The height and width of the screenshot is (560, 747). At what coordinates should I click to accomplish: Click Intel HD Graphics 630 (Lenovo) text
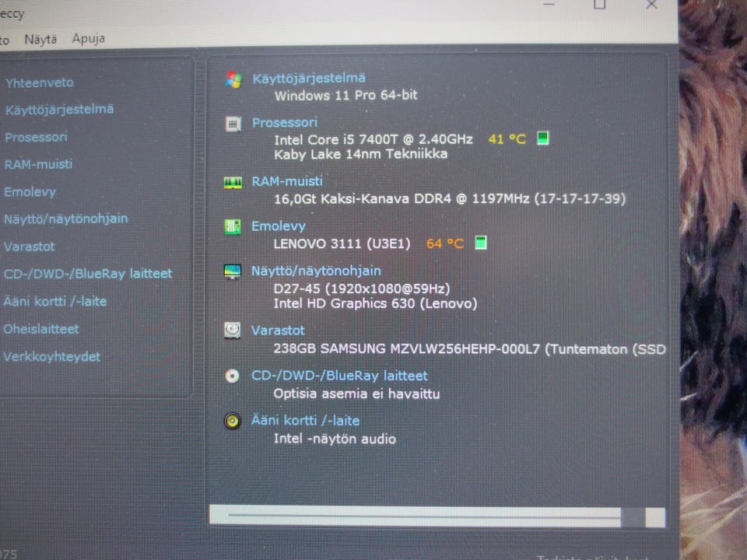[375, 304]
